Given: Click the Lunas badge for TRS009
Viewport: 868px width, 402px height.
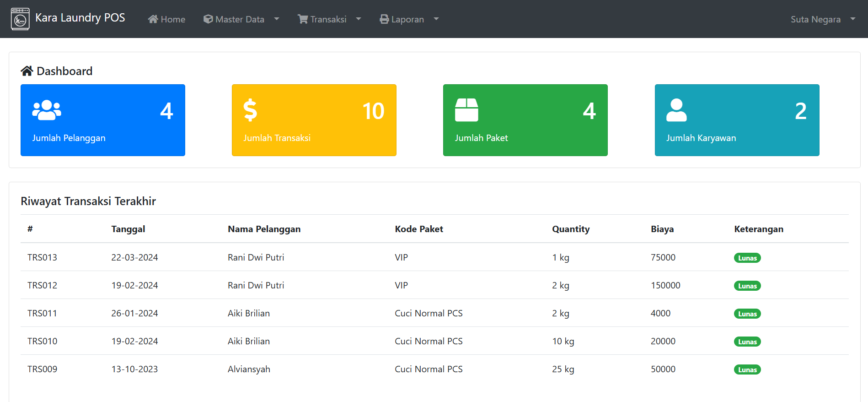Looking at the screenshot, I should pyautogui.click(x=747, y=370).
